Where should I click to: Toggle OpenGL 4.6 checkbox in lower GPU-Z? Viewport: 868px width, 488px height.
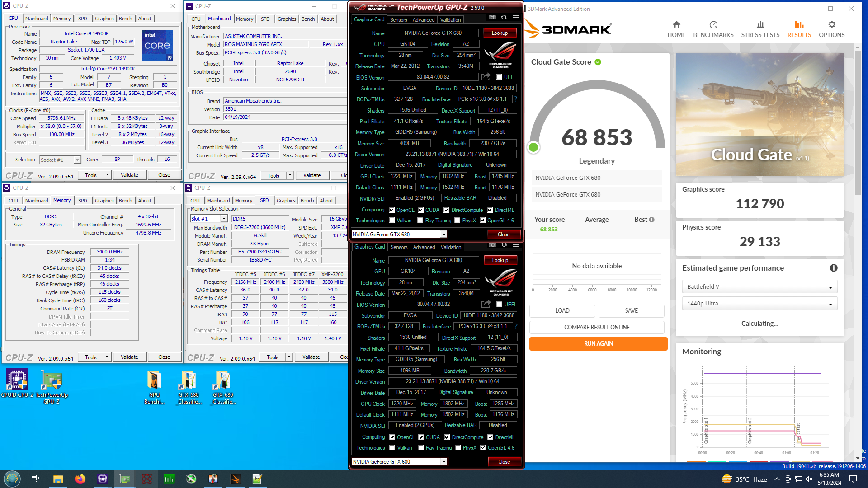click(483, 448)
